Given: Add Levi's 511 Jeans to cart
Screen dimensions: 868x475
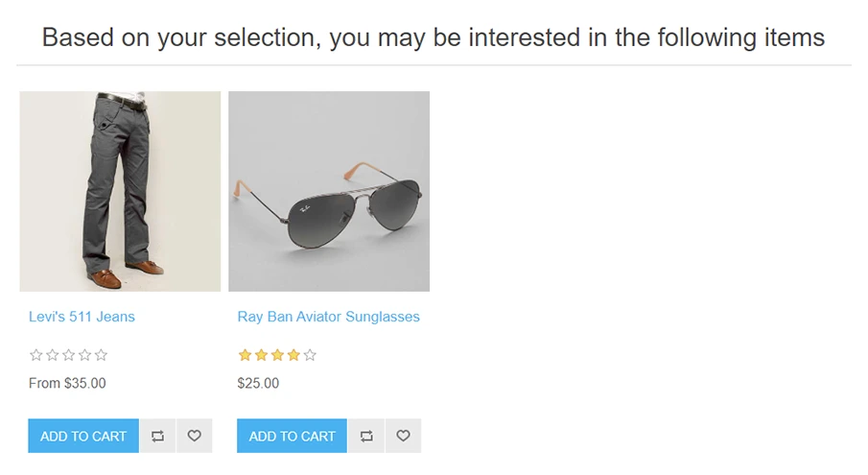Looking at the screenshot, I should (83, 436).
